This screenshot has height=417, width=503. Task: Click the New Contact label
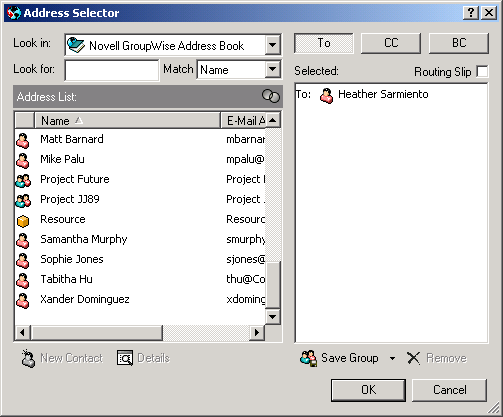(71, 358)
